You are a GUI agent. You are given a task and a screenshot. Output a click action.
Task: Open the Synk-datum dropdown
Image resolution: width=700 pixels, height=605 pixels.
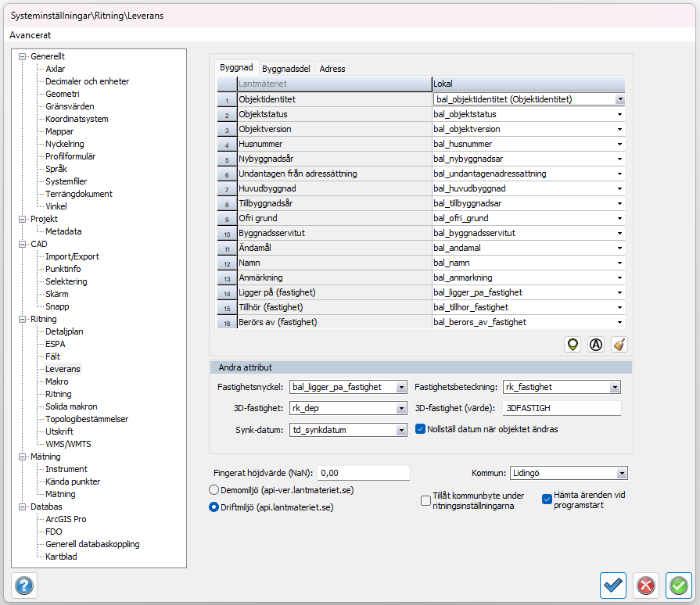(x=348, y=430)
